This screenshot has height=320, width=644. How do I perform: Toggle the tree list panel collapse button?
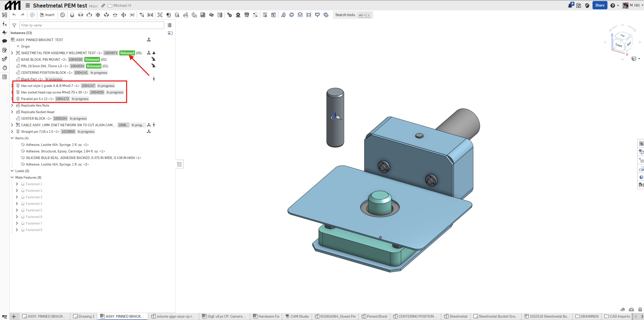coord(179,164)
